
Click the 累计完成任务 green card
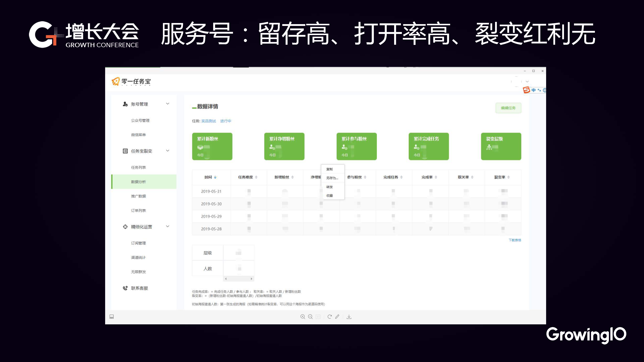[x=429, y=146]
